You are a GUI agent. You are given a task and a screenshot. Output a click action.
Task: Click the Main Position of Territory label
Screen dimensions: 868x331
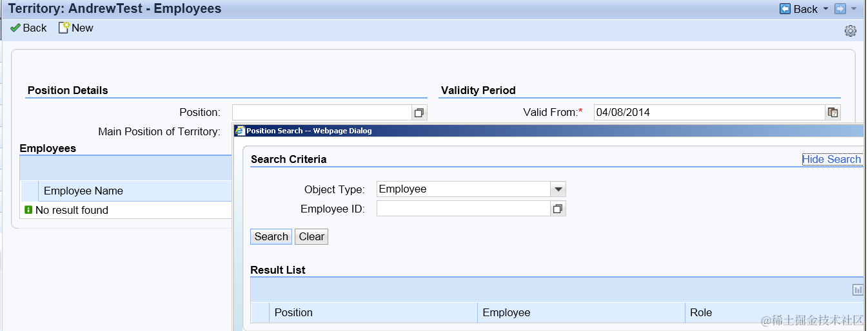coord(159,131)
